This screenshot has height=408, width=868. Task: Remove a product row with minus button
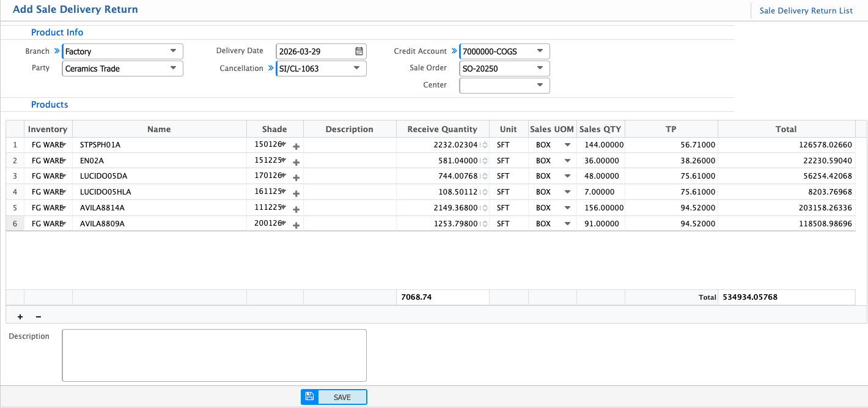[39, 317]
